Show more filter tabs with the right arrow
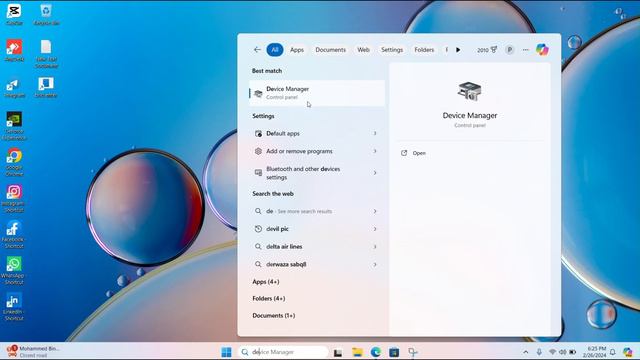Viewport: 640px width, 360px height. tap(458, 50)
